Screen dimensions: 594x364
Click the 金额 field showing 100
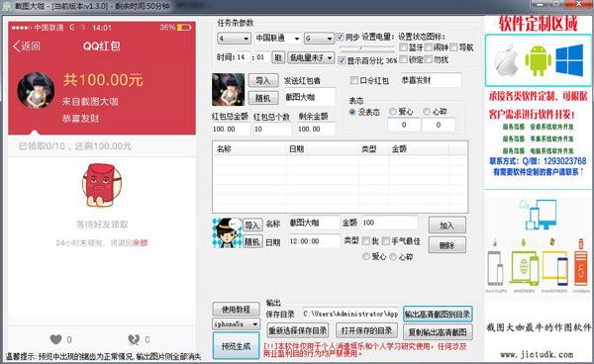coord(389,223)
